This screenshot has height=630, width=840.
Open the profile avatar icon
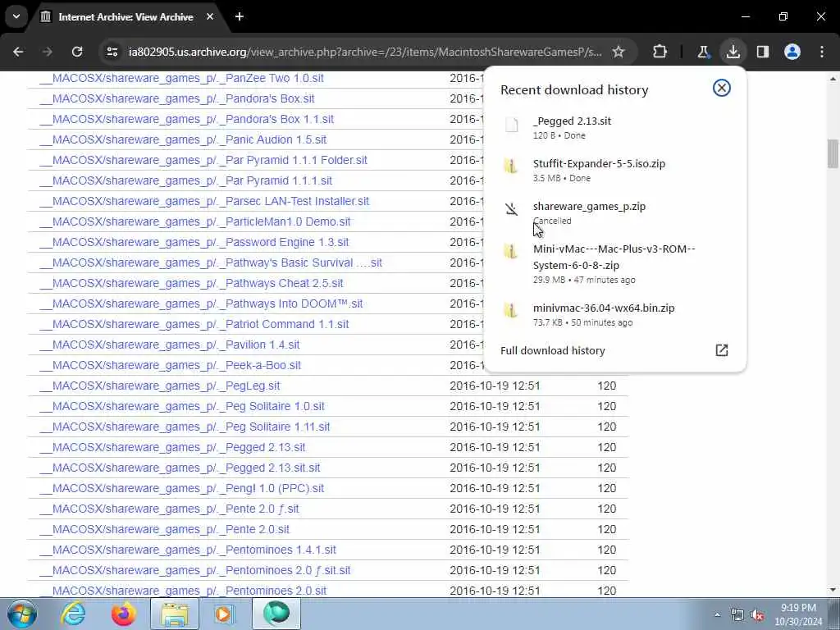(x=792, y=52)
